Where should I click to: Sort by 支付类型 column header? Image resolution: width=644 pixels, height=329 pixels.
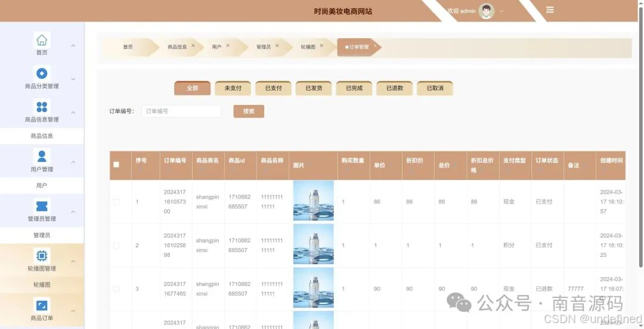point(515,165)
